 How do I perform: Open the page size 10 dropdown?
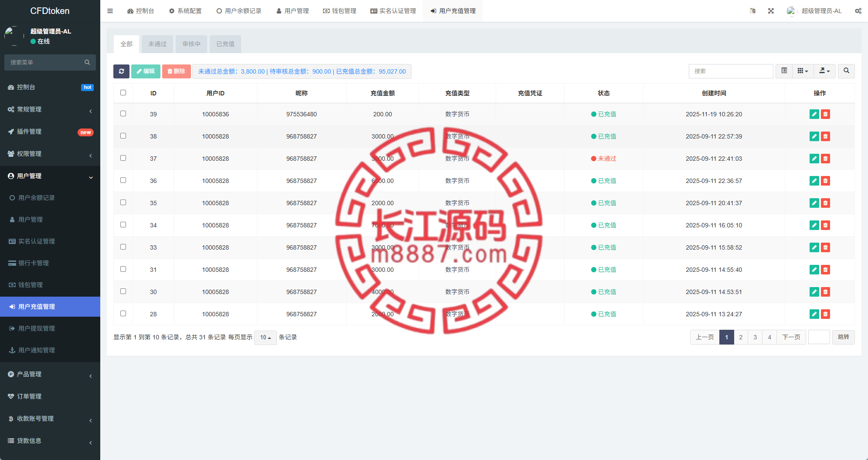pos(265,337)
